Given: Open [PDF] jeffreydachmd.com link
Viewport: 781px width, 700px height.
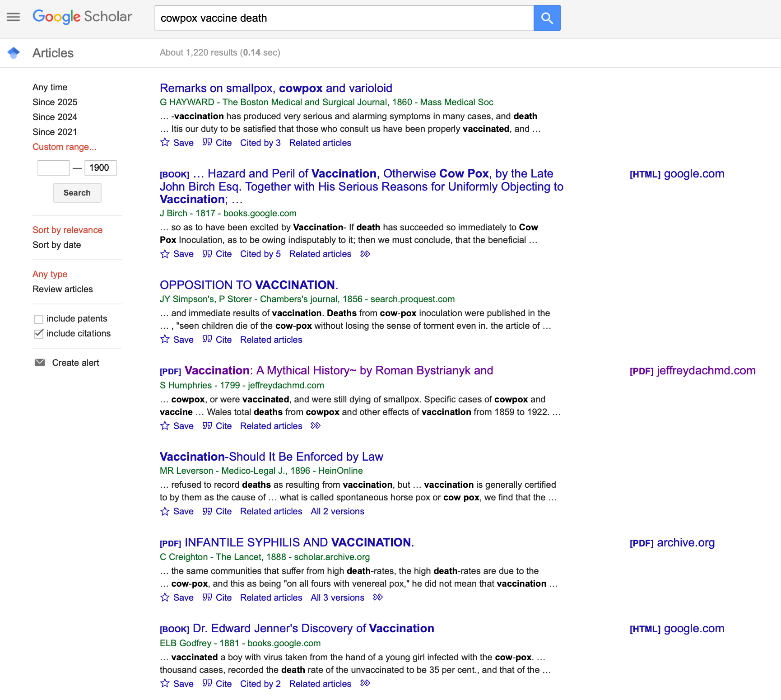Looking at the screenshot, I should (693, 370).
